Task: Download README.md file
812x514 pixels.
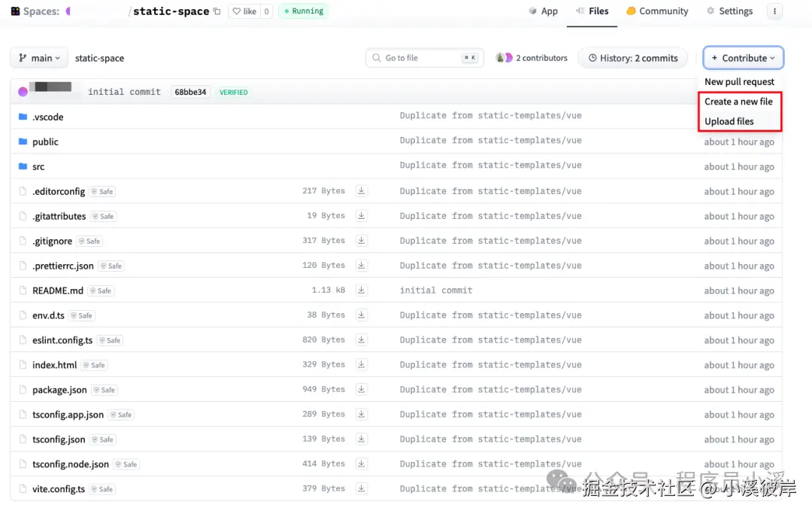Action: (362, 290)
